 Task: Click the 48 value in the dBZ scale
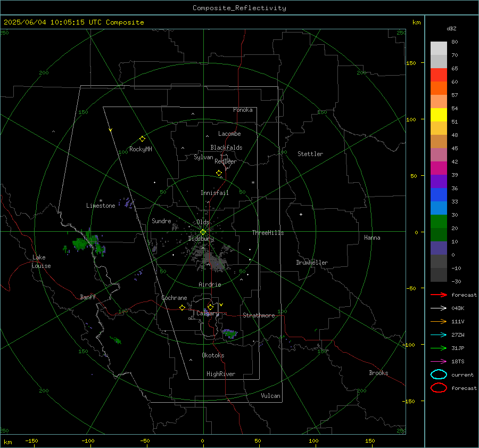(455, 135)
